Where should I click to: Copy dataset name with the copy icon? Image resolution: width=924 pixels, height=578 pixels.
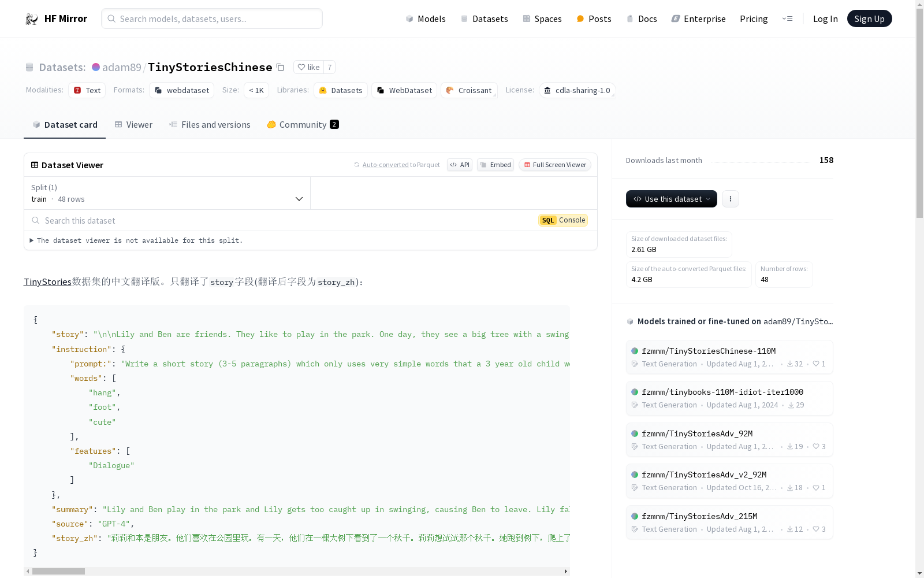click(280, 67)
